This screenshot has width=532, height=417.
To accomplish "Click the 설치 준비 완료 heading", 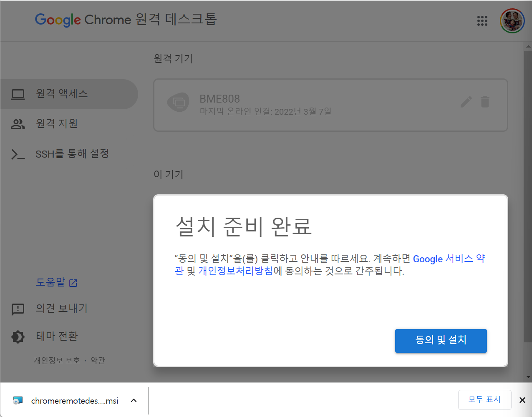I will [x=244, y=226].
